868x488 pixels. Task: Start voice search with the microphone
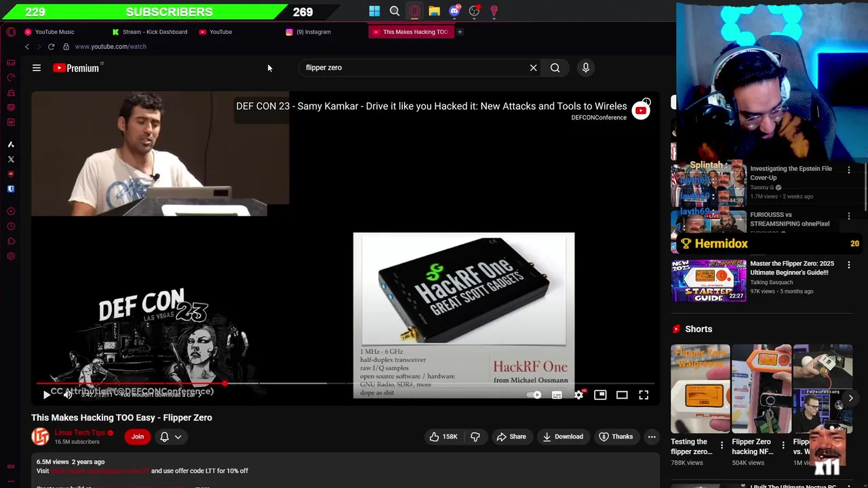click(586, 68)
